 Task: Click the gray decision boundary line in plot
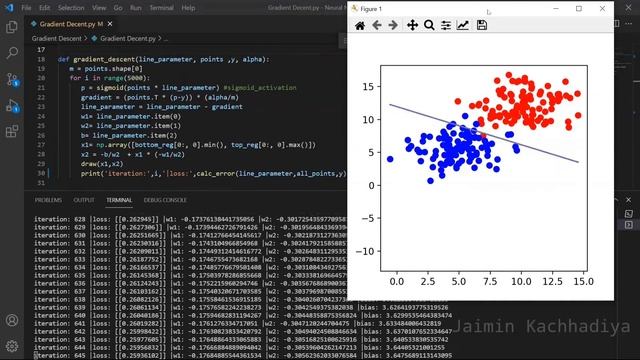pyautogui.click(x=484, y=133)
